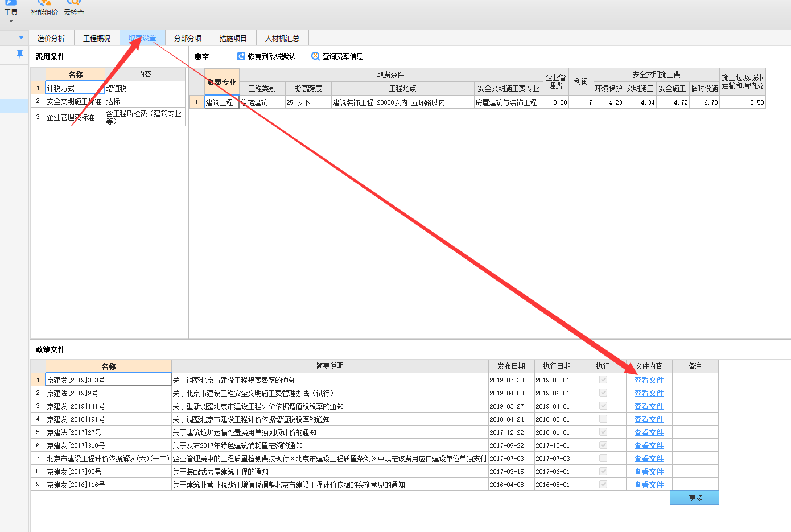Click the 文明施工 rate value 4.34
The image size is (791, 532).
coord(641,102)
